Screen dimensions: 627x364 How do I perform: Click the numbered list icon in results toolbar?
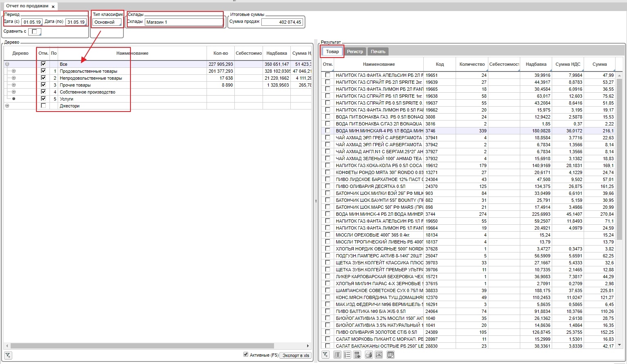click(x=347, y=355)
